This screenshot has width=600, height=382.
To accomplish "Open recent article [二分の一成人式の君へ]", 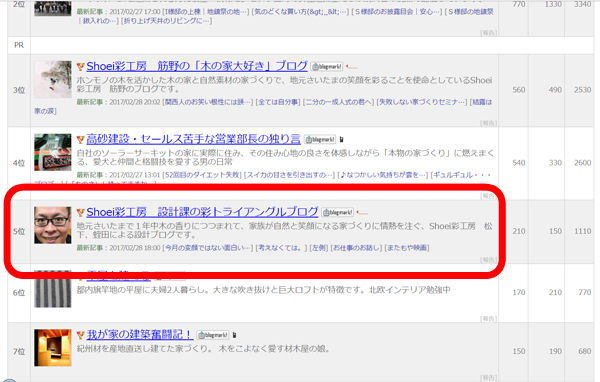I will (x=338, y=102).
